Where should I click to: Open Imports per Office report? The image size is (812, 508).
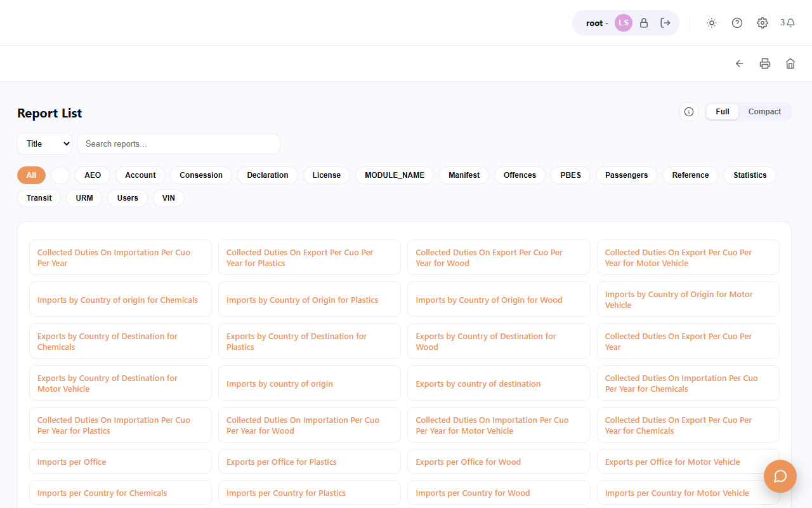click(x=121, y=462)
